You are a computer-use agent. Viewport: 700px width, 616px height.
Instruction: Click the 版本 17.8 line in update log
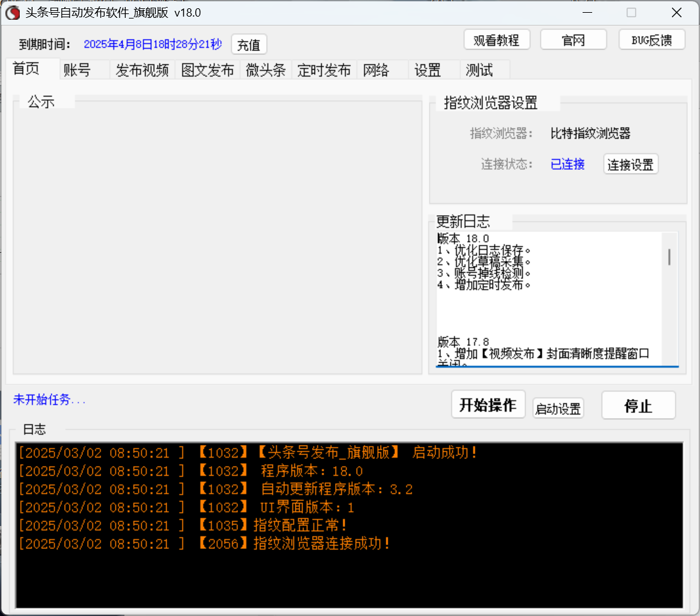(x=463, y=342)
